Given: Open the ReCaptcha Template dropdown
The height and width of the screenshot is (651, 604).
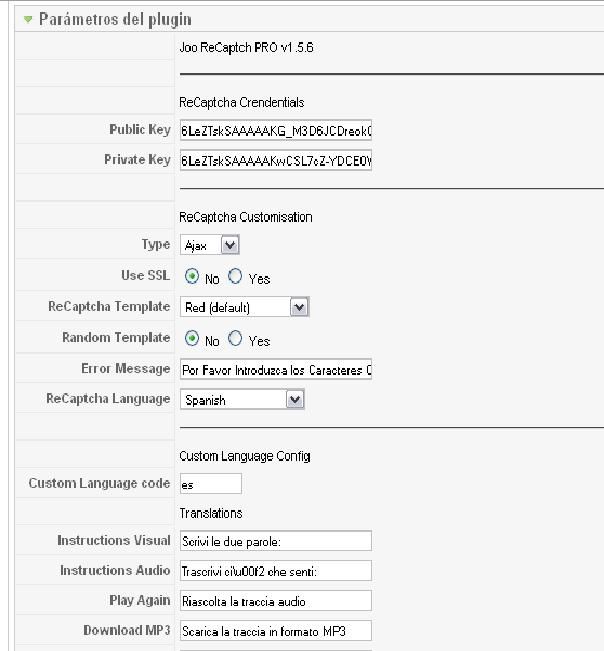Looking at the screenshot, I should click(245, 307).
